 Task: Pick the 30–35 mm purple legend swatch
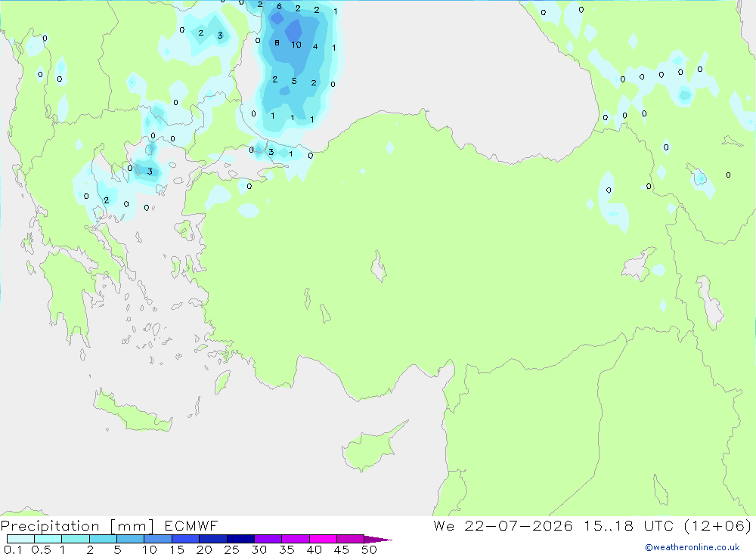tap(268, 539)
